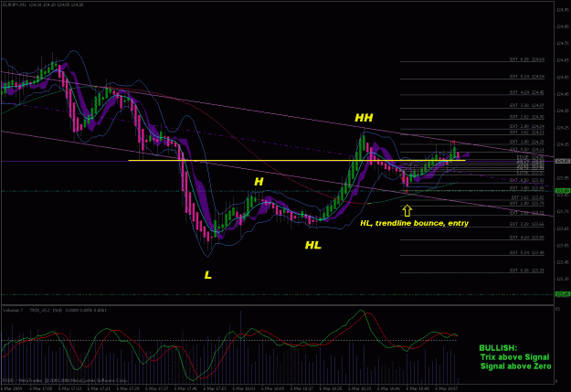Select the HH label above the swing high

364,118
